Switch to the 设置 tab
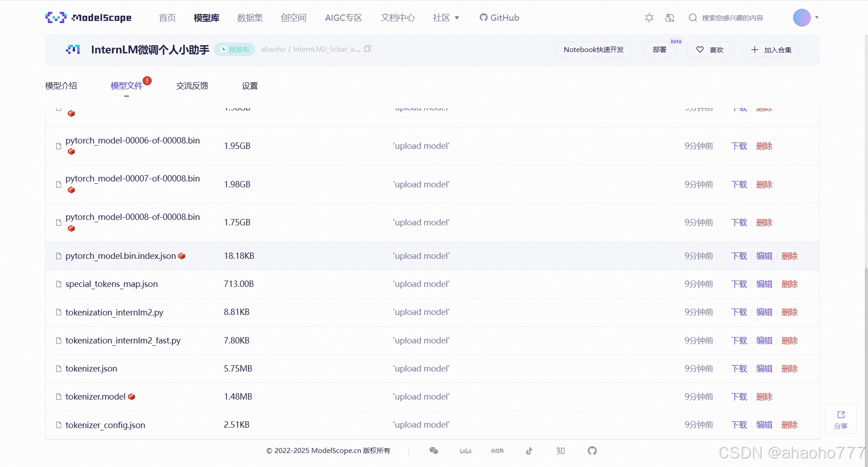 250,86
